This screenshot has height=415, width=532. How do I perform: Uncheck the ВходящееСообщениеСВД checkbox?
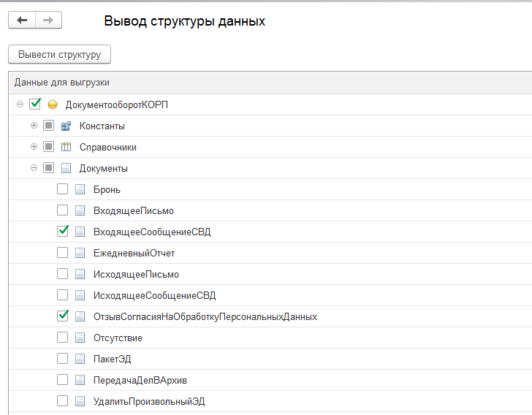pyautogui.click(x=62, y=231)
